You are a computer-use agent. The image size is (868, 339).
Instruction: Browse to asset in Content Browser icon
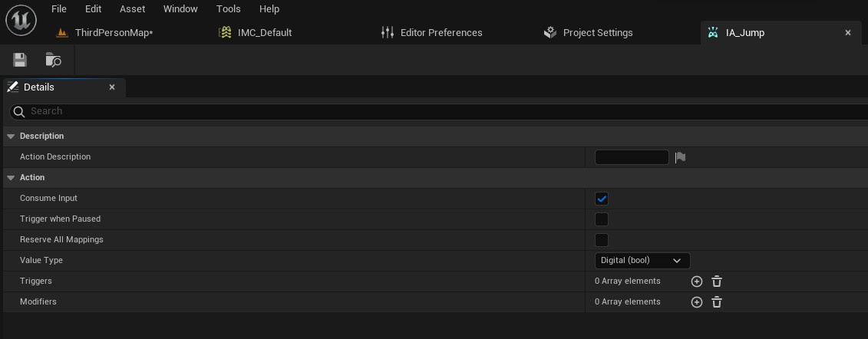click(x=53, y=60)
